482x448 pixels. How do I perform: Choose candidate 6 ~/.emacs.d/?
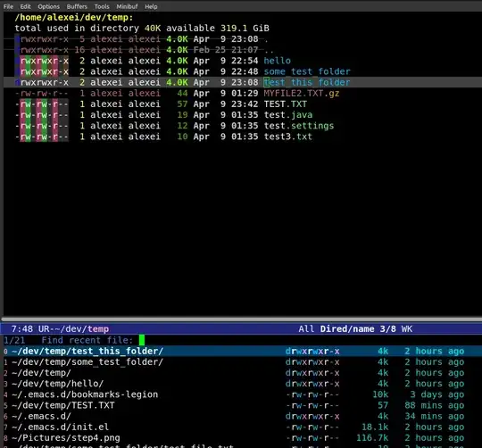41,416
